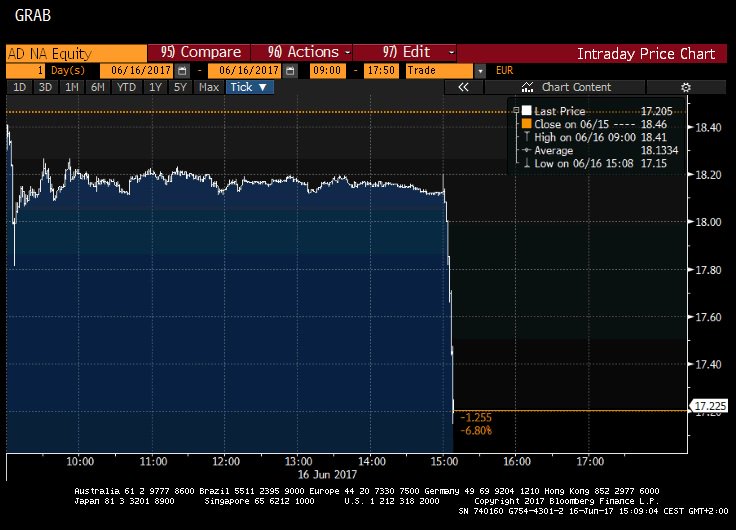736x530 pixels.
Task: Click the orange Close on 06/15 swatch
Action: (526, 124)
